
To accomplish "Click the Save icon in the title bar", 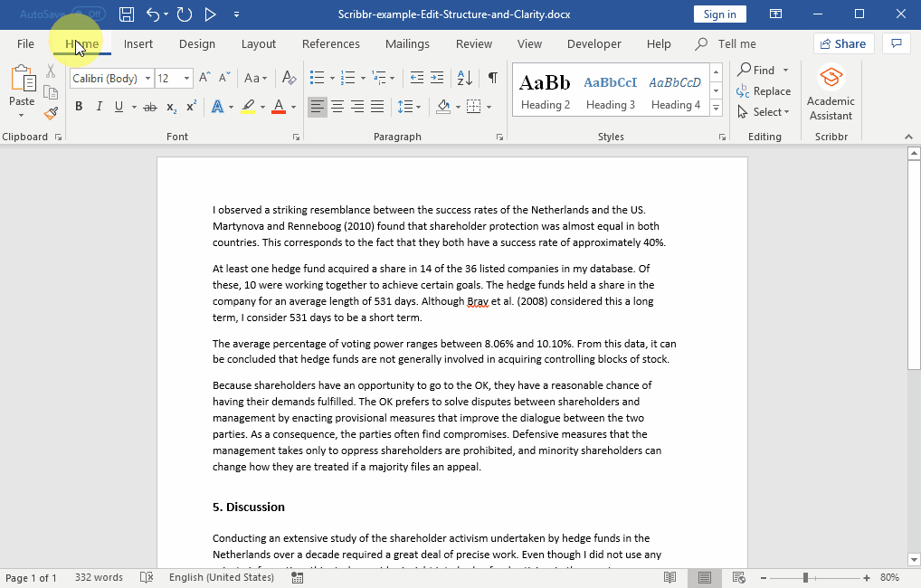I will click(x=127, y=14).
